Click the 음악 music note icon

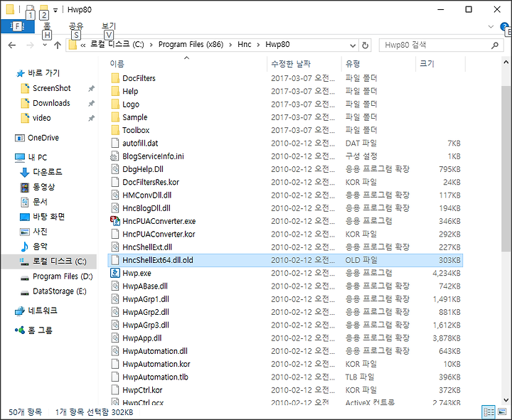(24, 247)
